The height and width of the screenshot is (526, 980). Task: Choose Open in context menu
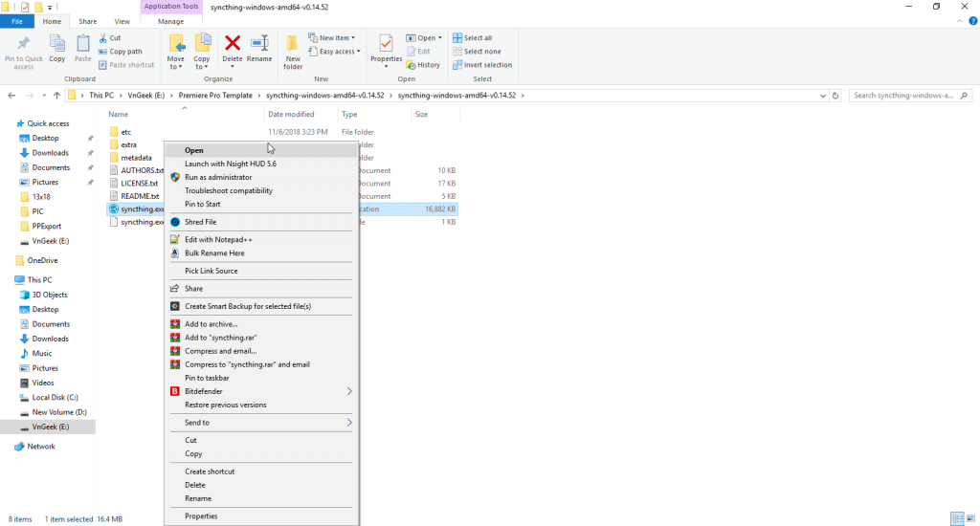point(261,150)
